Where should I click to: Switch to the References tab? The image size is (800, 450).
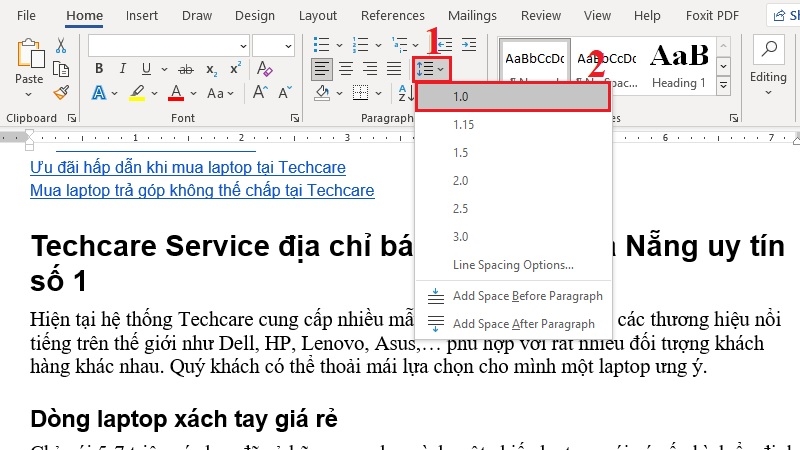coord(393,16)
